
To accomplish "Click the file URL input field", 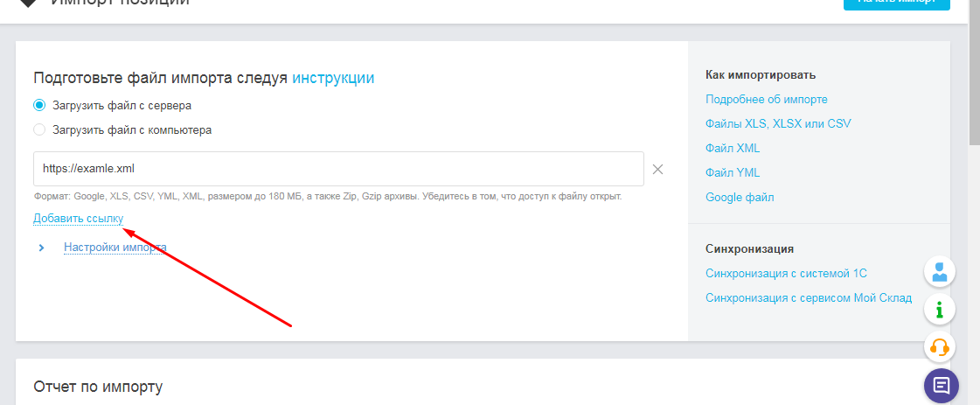I will (338, 169).
